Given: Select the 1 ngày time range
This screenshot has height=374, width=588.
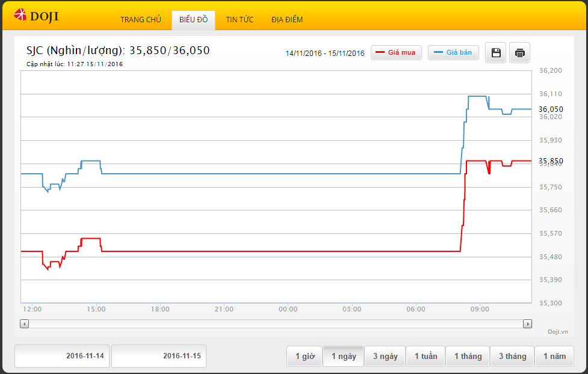Looking at the screenshot, I should click(x=344, y=356).
